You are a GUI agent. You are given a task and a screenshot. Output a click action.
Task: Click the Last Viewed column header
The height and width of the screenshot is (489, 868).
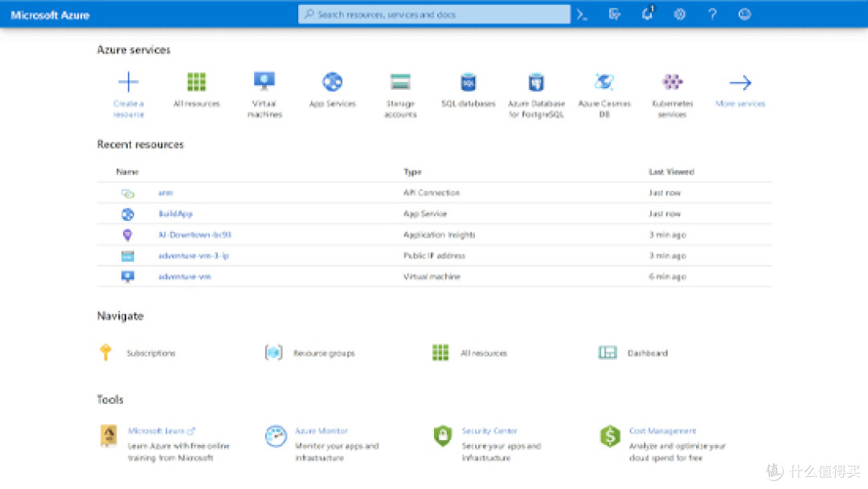pos(671,172)
